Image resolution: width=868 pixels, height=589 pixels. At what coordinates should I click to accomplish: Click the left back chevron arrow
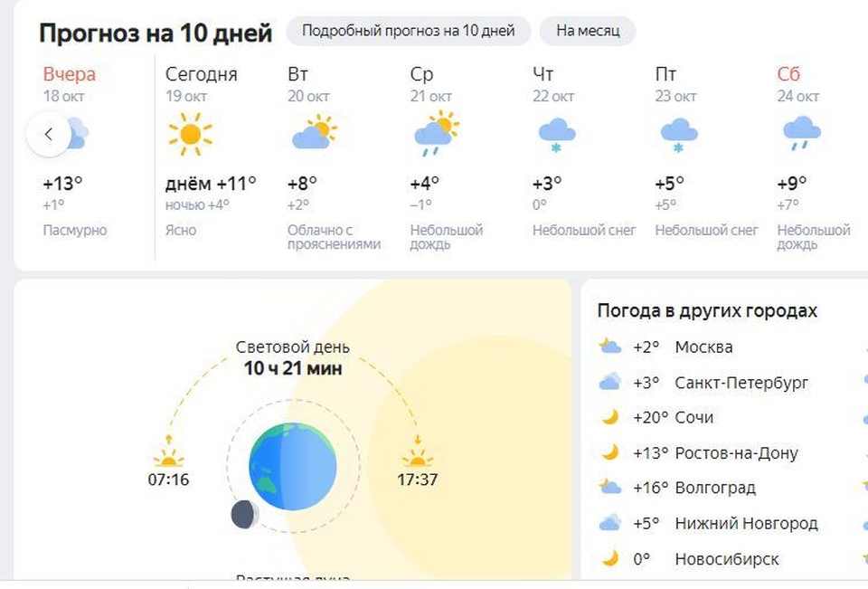50,133
